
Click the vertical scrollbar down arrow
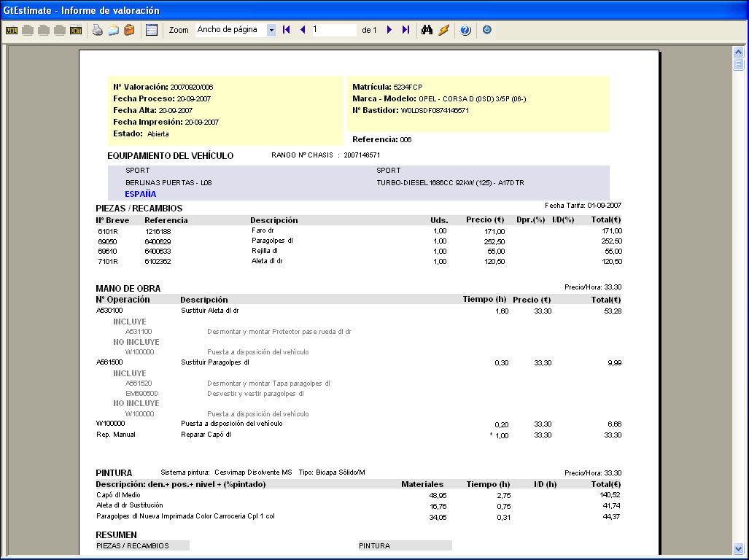(738, 548)
